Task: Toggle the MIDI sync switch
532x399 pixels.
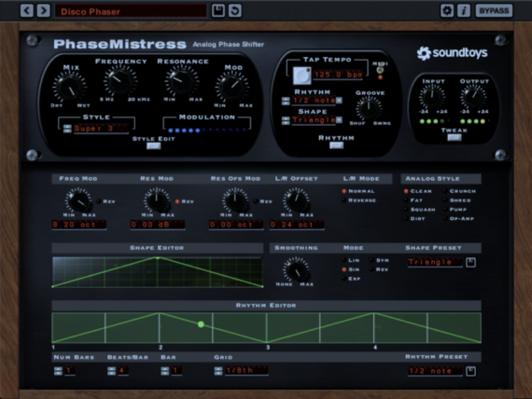Action: pyautogui.click(x=380, y=70)
